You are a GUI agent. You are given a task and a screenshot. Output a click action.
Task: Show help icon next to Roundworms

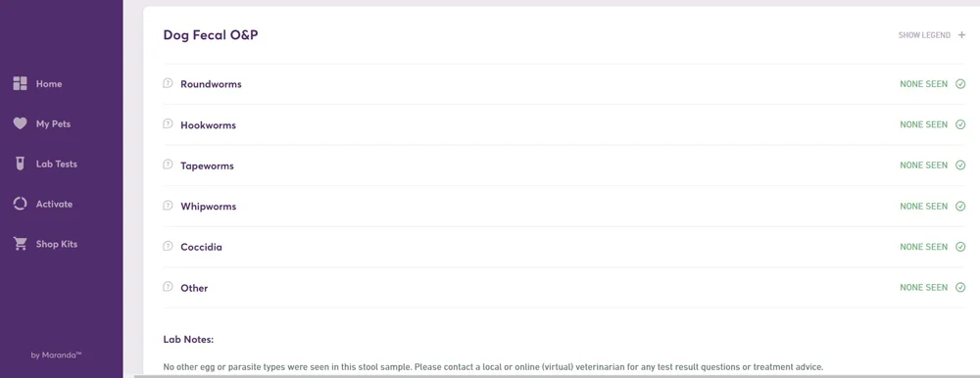pos(168,83)
